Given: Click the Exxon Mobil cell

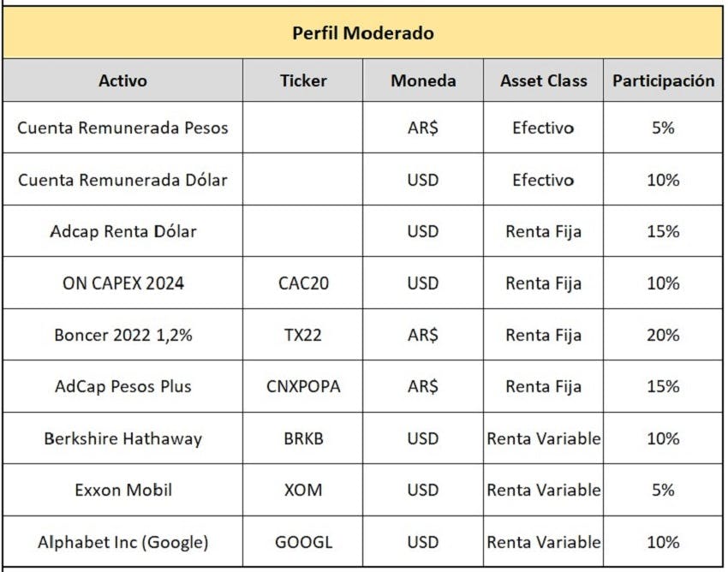Looking at the screenshot, I should [122, 490].
